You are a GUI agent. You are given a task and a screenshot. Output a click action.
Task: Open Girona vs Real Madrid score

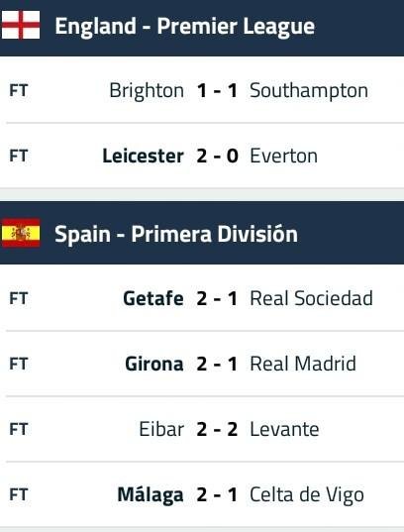(x=217, y=364)
